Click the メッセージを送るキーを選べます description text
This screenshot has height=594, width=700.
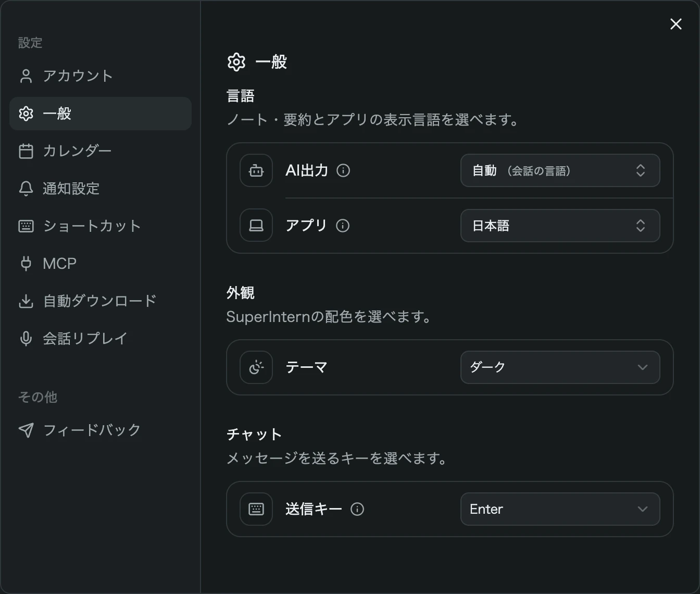(x=337, y=459)
